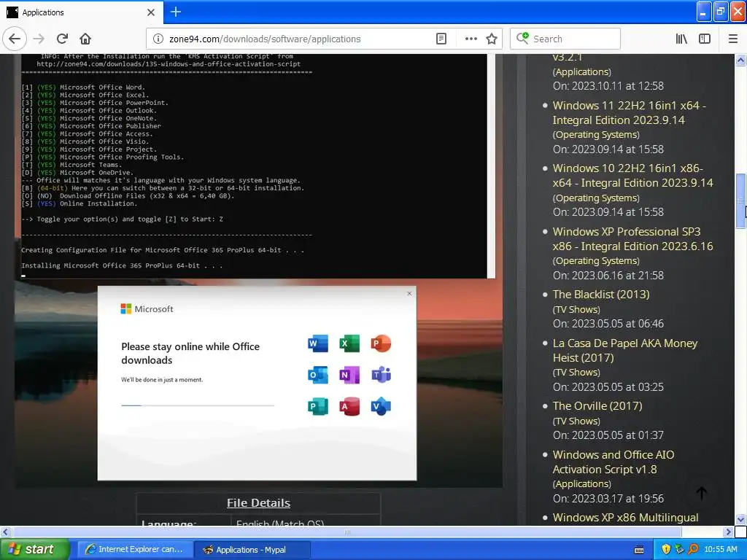Open the Library bookshelf icon
Image resolution: width=747 pixels, height=560 pixels.
tap(681, 39)
